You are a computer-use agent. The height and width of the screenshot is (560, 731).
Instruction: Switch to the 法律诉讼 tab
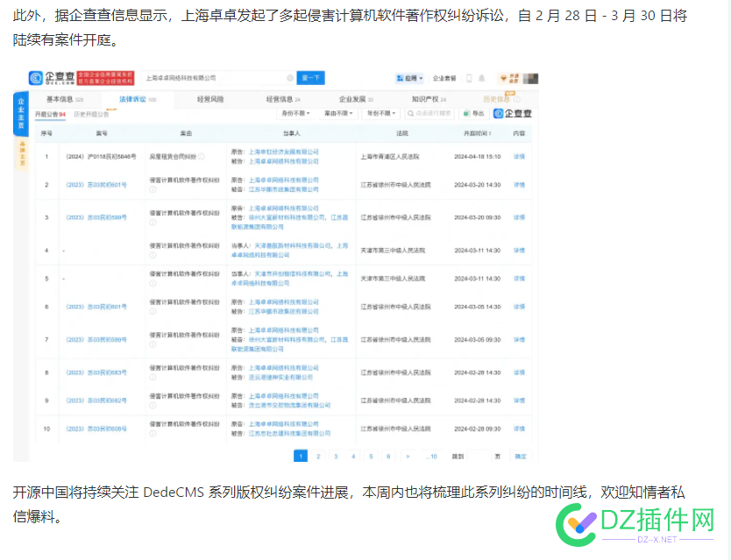[138, 99]
